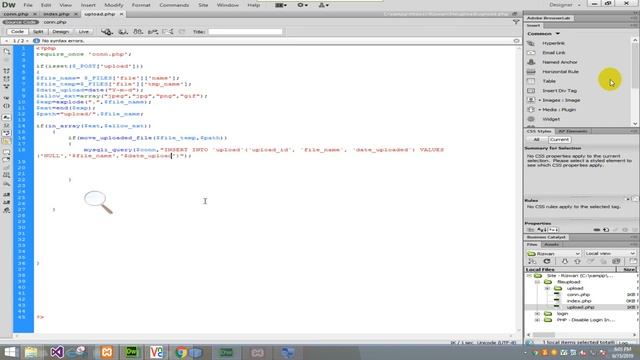Click the Expand Files panel icon
Screen dimensions: 640x360
click(633, 261)
